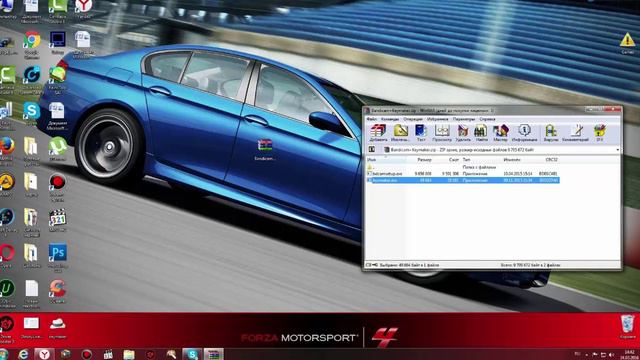Select the highlighted keymaker.exe row
Image resolution: width=640 pixels, height=360 pixels.
(463, 180)
